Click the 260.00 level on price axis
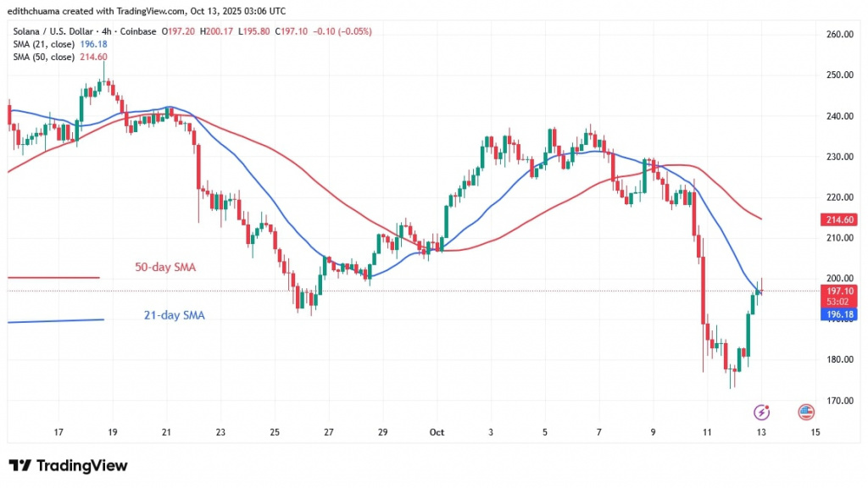The image size is (868, 488). pyautogui.click(x=838, y=35)
